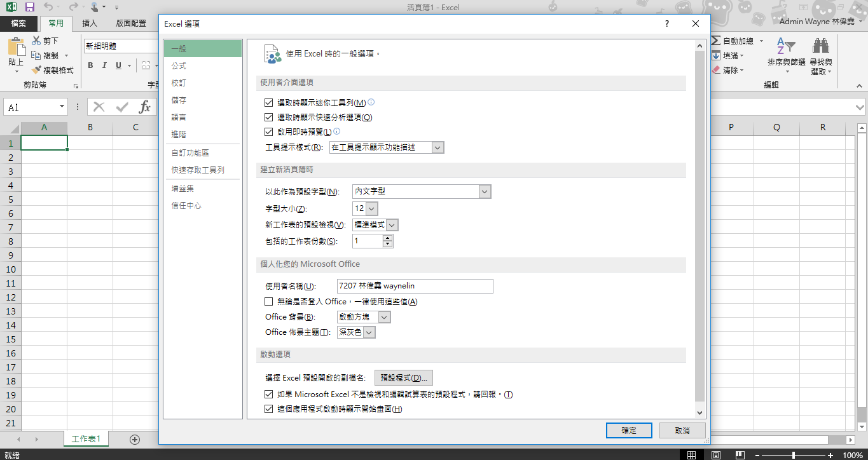Check 無論是否登入 Office 一律使用這些值 checkbox
Screen dimensions: 868x460
click(268, 301)
